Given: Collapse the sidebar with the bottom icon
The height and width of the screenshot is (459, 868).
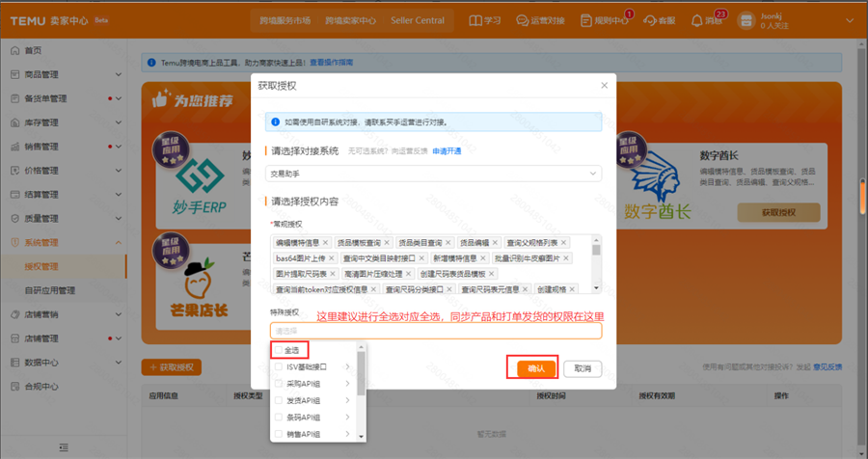Looking at the screenshot, I should click(x=64, y=446).
